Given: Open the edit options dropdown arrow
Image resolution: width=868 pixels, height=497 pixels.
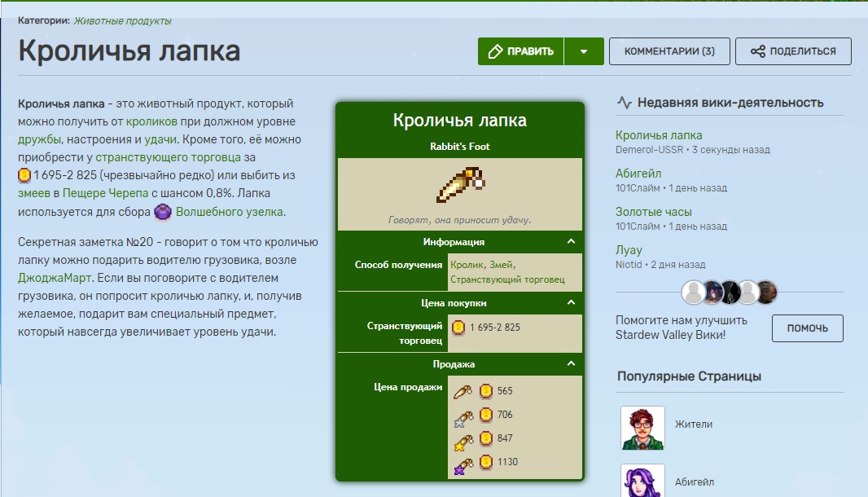Looking at the screenshot, I should [x=584, y=51].
